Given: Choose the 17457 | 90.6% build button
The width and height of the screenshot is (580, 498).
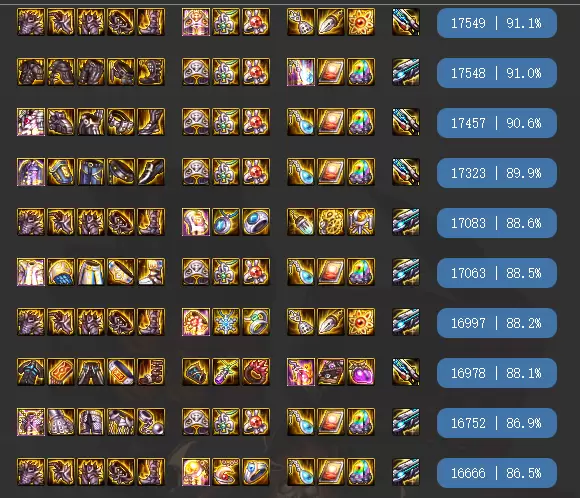Looking at the screenshot, I should [497, 123].
